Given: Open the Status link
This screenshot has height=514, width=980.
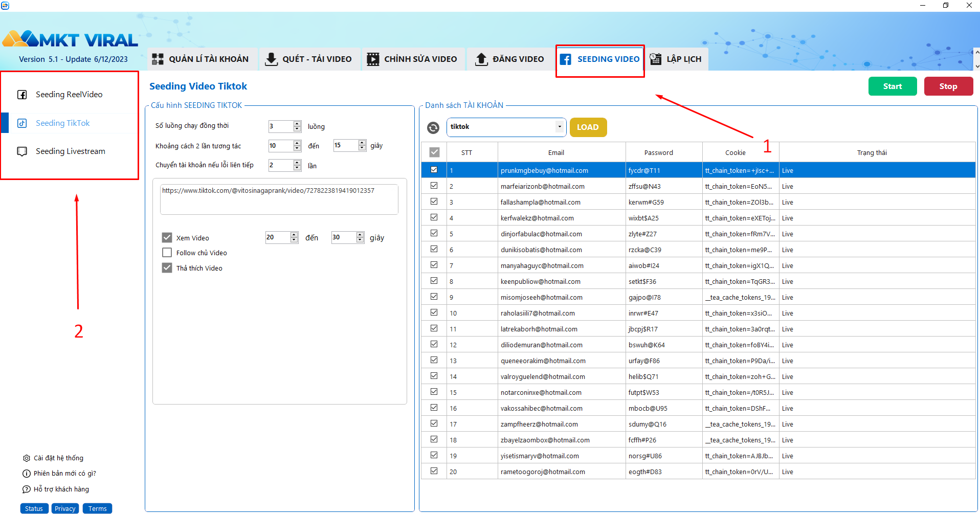Looking at the screenshot, I should tap(34, 508).
